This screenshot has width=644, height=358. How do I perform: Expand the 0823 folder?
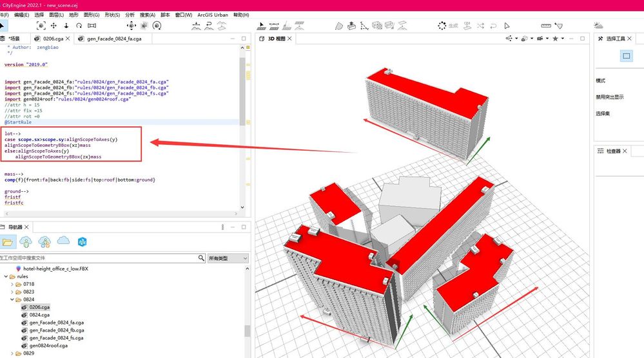pyautogui.click(x=12, y=292)
